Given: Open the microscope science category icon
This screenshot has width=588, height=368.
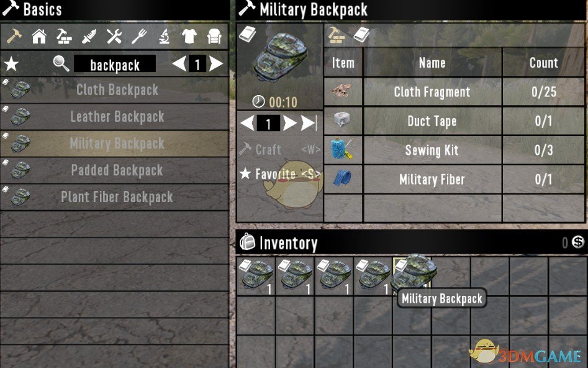Looking at the screenshot, I should point(165,37).
